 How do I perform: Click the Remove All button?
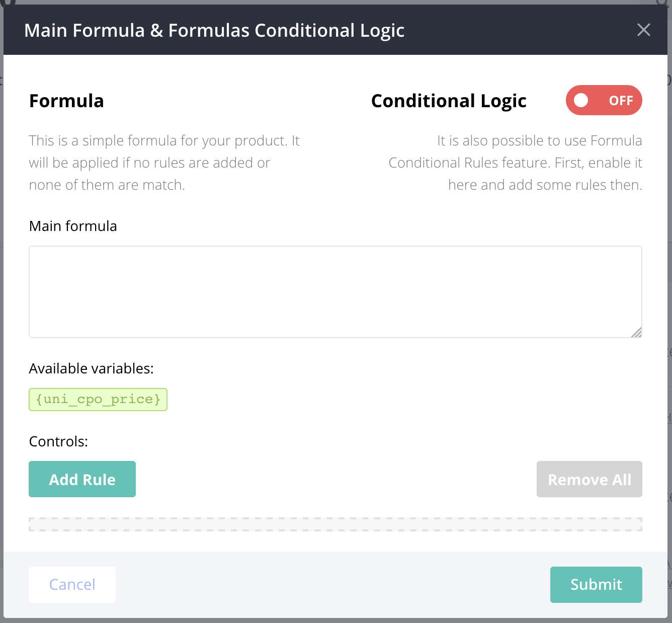(x=589, y=479)
